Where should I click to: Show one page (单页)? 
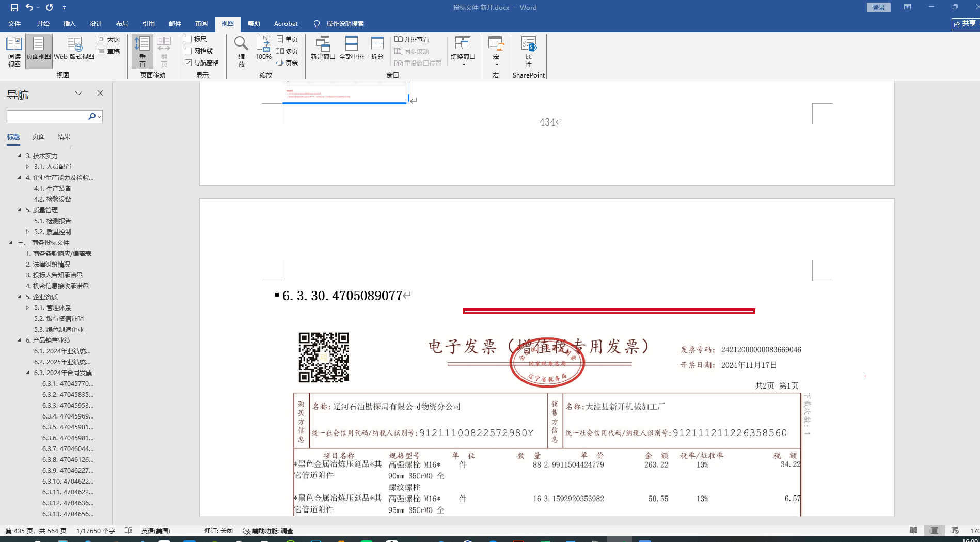pos(287,39)
